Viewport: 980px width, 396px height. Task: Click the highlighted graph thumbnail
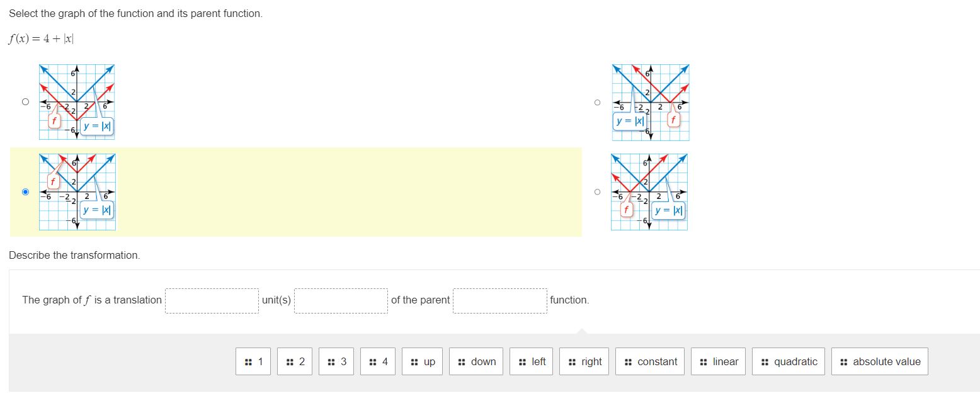tap(77, 191)
